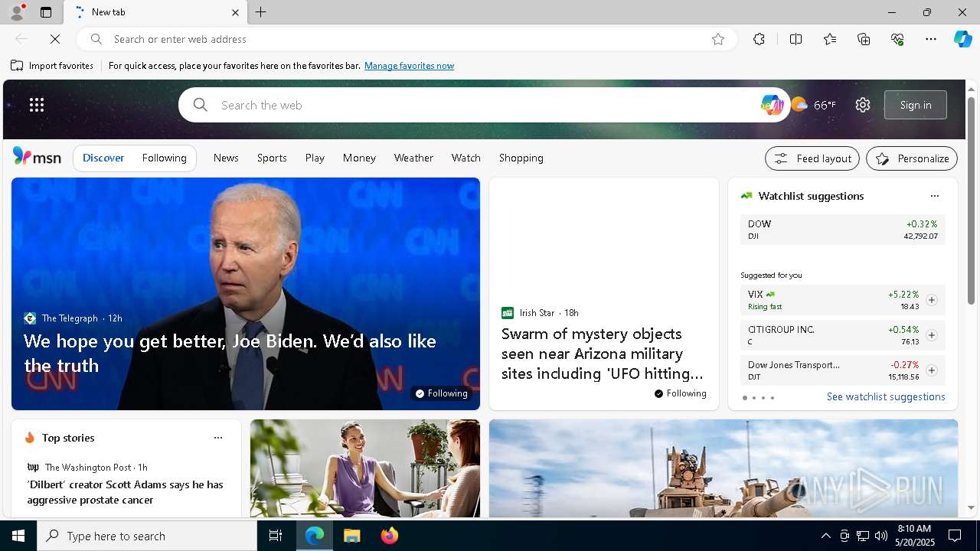Add Dow Jones Transport to watchlist
Screen dimensions: 980x551
tap(932, 370)
